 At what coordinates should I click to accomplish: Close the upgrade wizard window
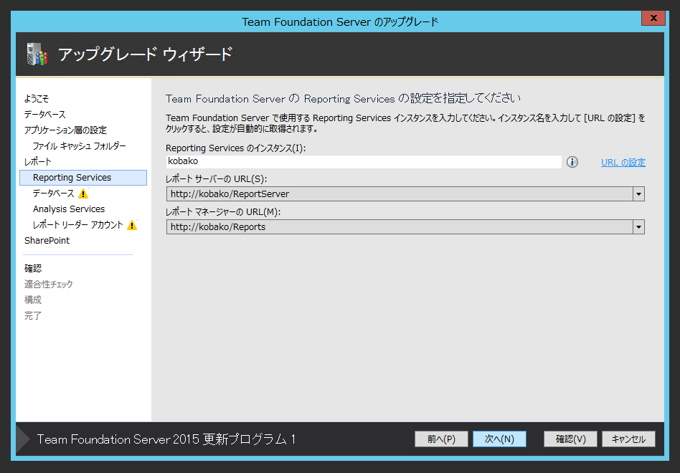click(x=653, y=18)
